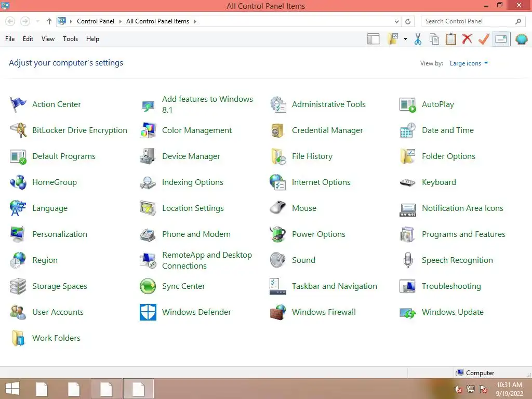Viewport: 532px width, 399px height.
Task: Open the Date and Time calendar icon
Action: (408, 130)
